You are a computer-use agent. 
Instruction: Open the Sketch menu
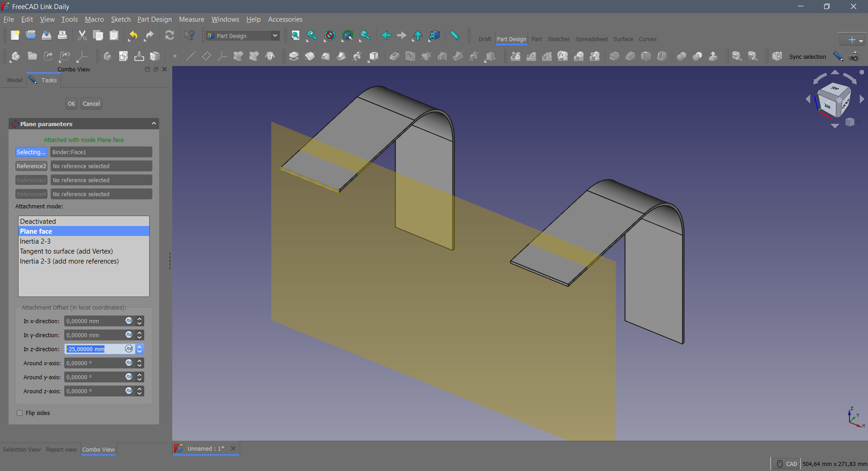pyautogui.click(x=120, y=19)
